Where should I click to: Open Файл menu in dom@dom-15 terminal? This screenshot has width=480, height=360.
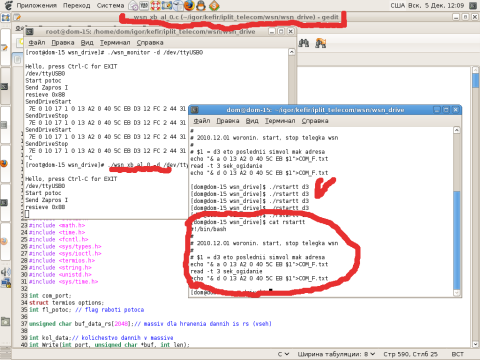(x=202, y=121)
